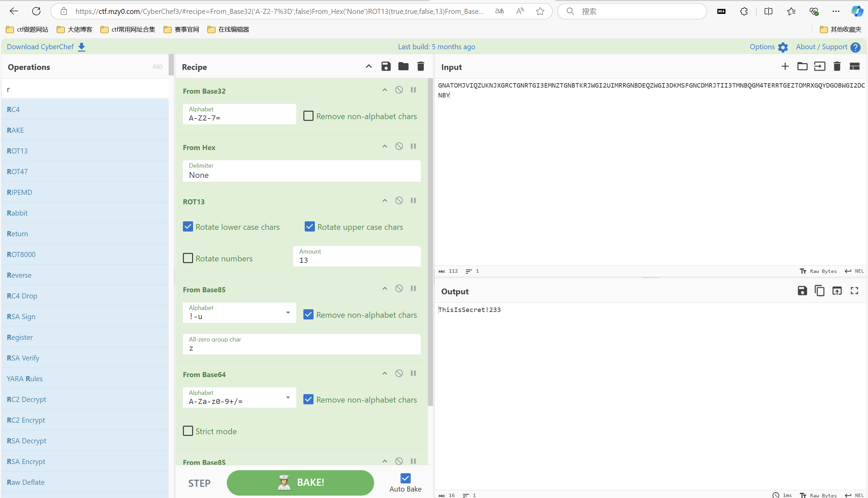The width and height of the screenshot is (868, 498).
Task: Copy raw output to clipboard
Action: pos(819,291)
